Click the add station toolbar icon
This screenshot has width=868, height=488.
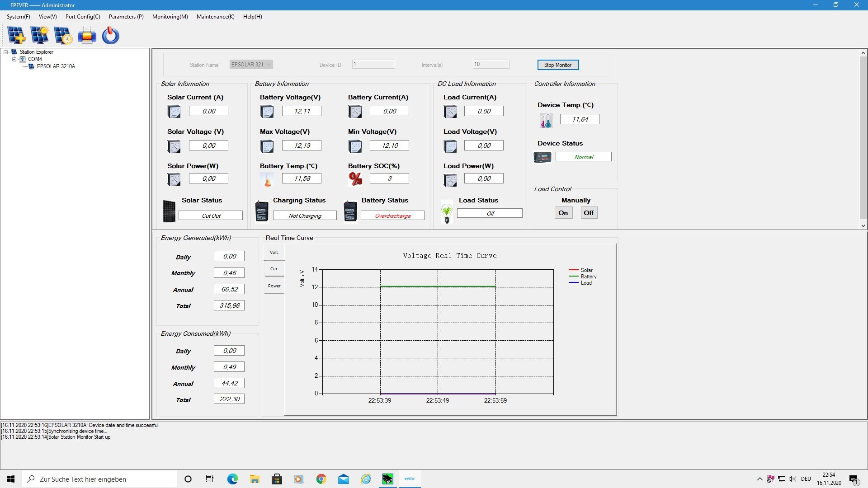tap(17, 35)
